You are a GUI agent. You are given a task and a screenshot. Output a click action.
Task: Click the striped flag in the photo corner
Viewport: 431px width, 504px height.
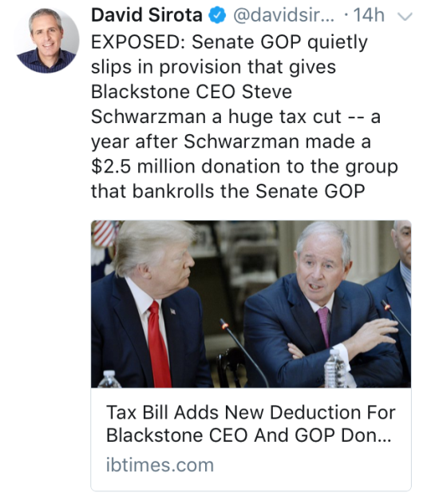[105, 233]
